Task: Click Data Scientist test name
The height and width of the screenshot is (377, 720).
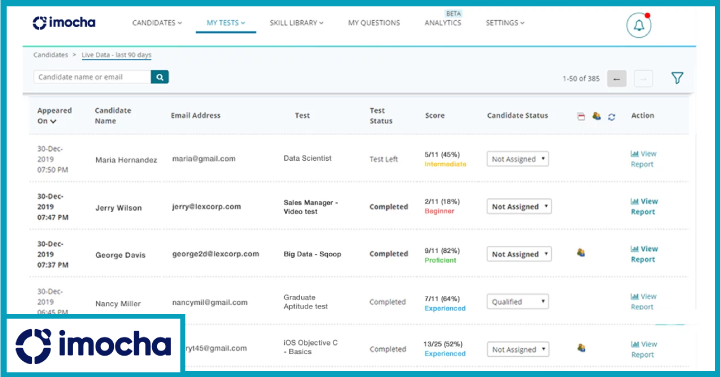Action: coord(307,158)
